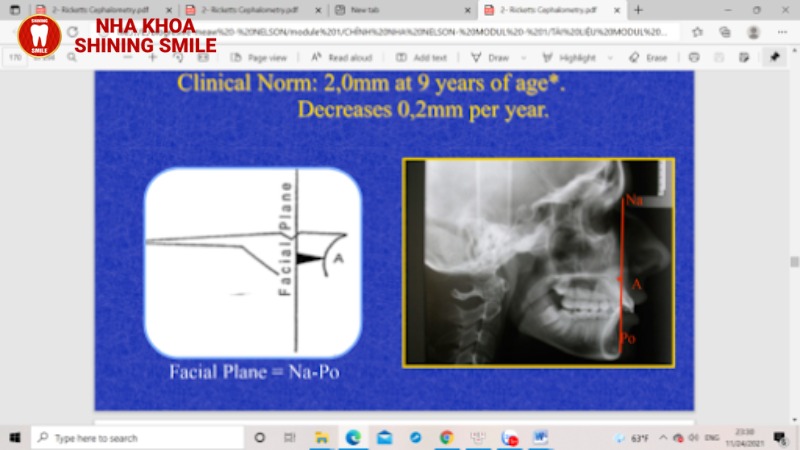Image resolution: width=800 pixels, height=450 pixels.
Task: Open File Explorer from the taskbar
Action: click(x=321, y=438)
